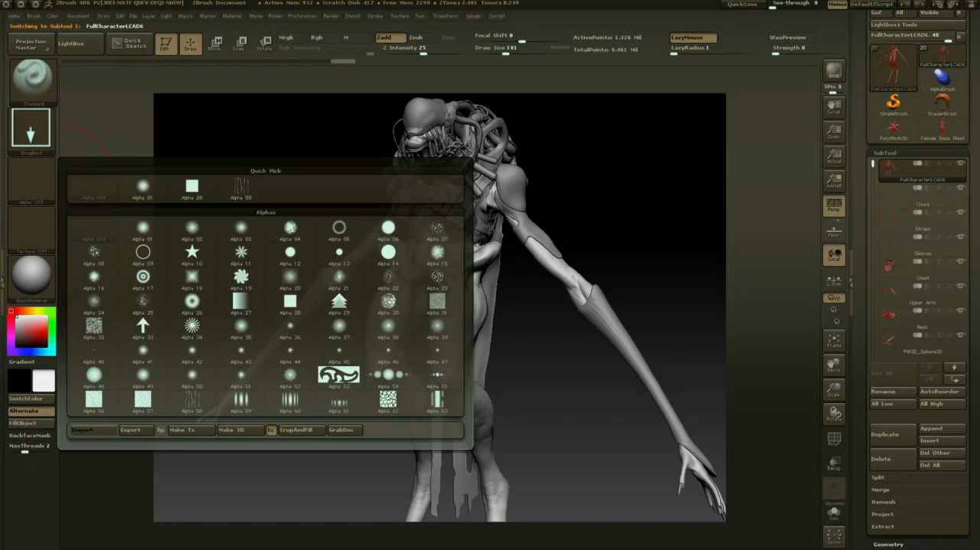Toggle L.Sym local symmetry
Screen dimensions: 980x550
(x=834, y=280)
